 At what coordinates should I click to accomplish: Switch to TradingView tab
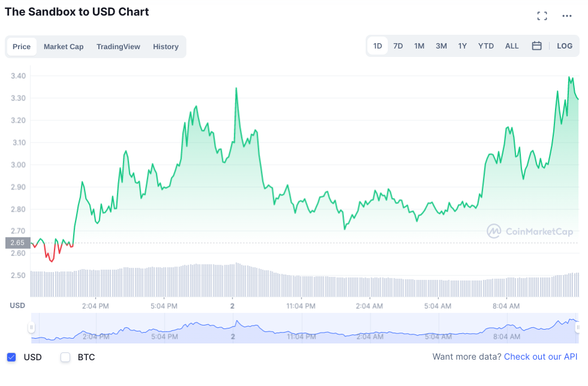pyautogui.click(x=118, y=47)
